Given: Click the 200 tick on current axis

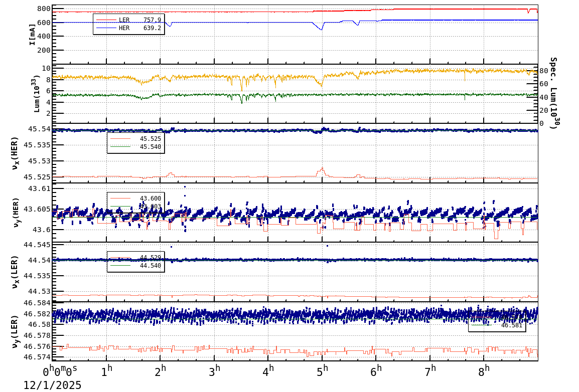Looking at the screenshot, I should [x=44, y=50].
